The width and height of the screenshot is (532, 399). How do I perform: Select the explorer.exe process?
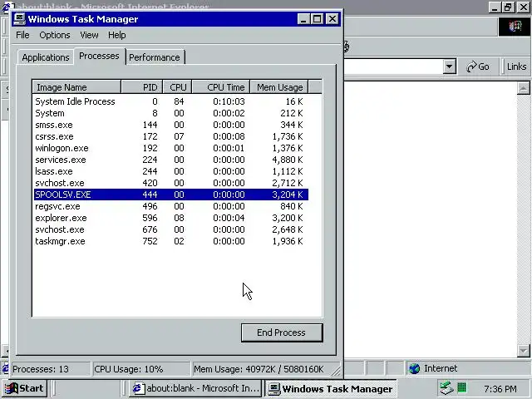[171, 218]
